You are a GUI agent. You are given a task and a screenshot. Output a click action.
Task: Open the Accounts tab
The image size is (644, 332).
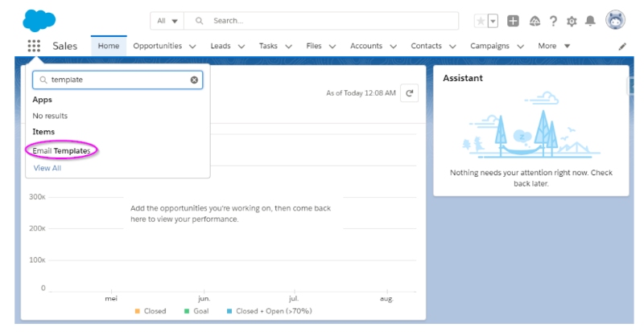coord(366,46)
